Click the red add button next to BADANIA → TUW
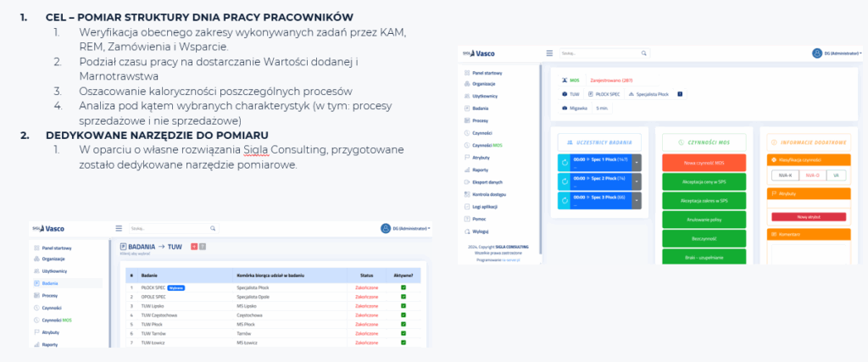This screenshot has width=868, height=362. coord(194,246)
